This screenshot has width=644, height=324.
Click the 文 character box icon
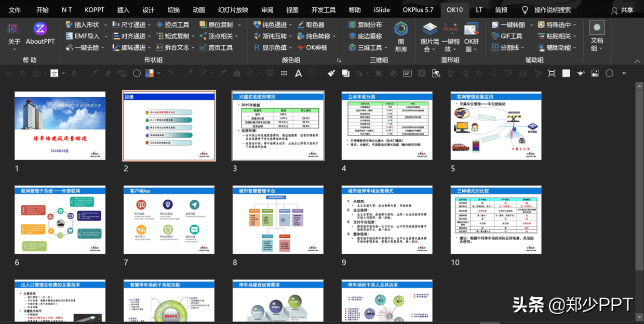pos(54,73)
